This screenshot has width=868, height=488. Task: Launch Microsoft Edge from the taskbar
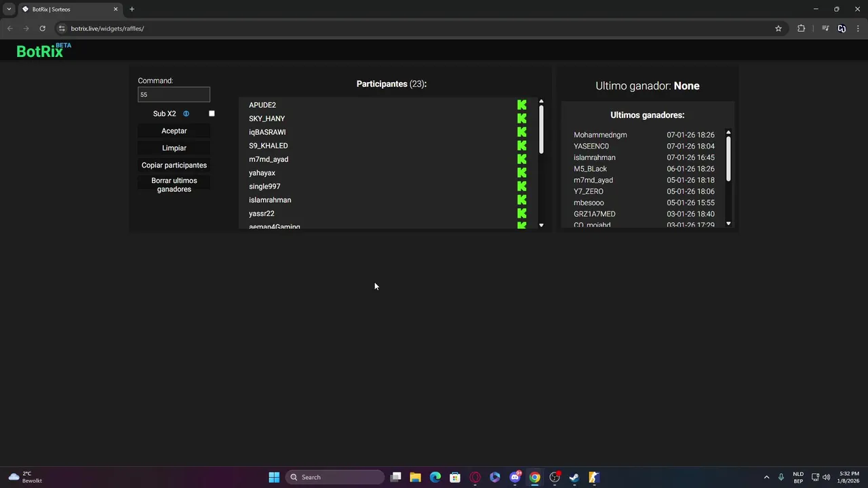pos(435,477)
